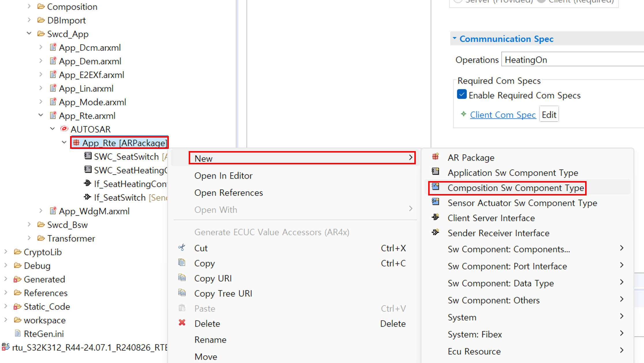The height and width of the screenshot is (363, 644).
Task: Select the Client (Required) radio button
Action: point(541,1)
